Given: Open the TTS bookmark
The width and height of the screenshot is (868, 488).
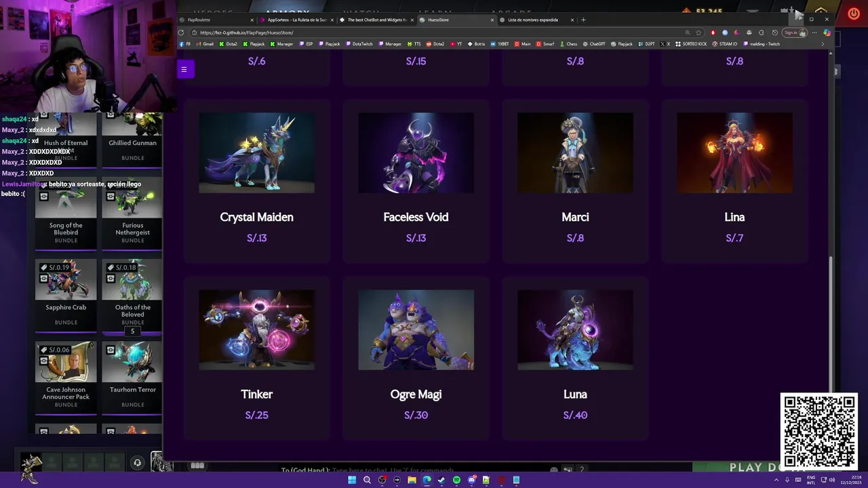Looking at the screenshot, I should (414, 44).
